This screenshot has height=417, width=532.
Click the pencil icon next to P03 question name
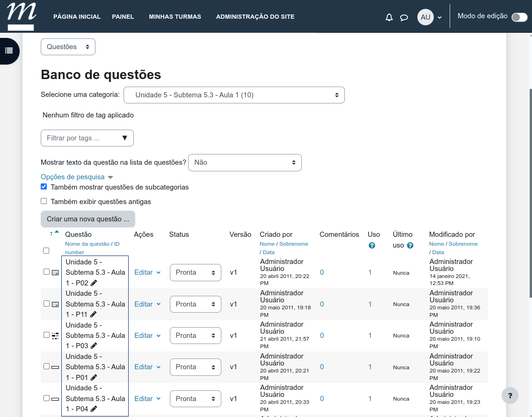(x=94, y=346)
